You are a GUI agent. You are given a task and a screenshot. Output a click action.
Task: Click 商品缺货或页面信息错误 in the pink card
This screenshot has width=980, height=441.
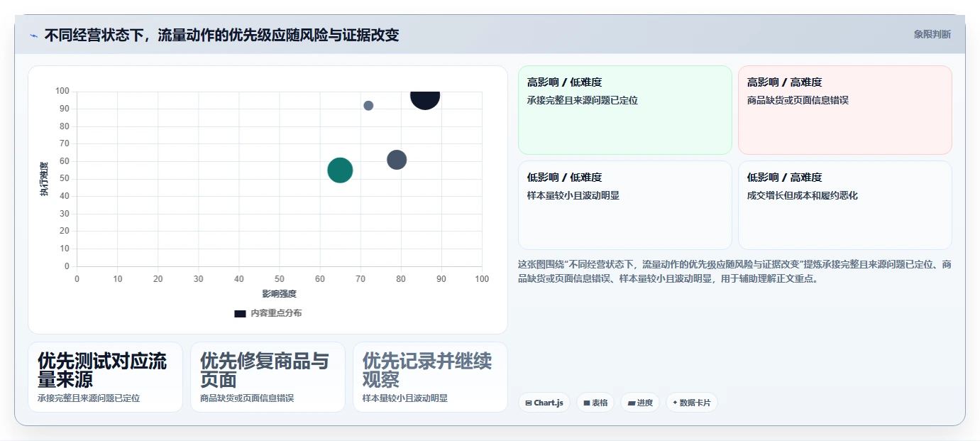click(798, 100)
